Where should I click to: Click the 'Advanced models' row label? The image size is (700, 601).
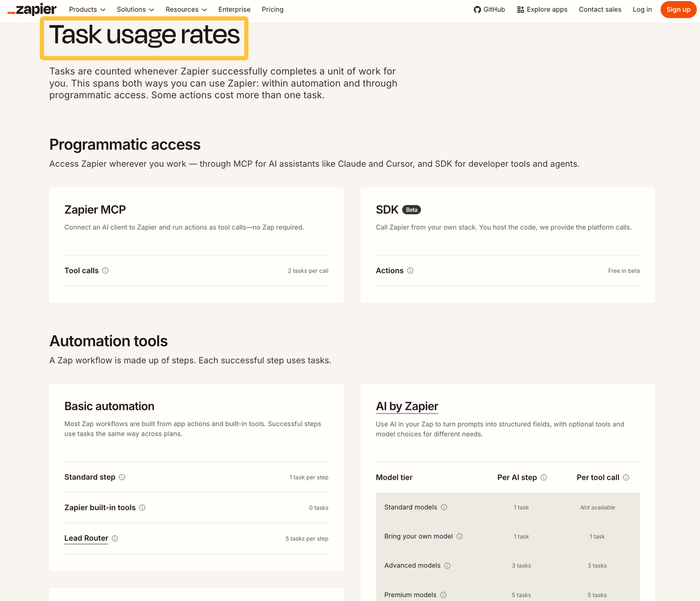412,565
